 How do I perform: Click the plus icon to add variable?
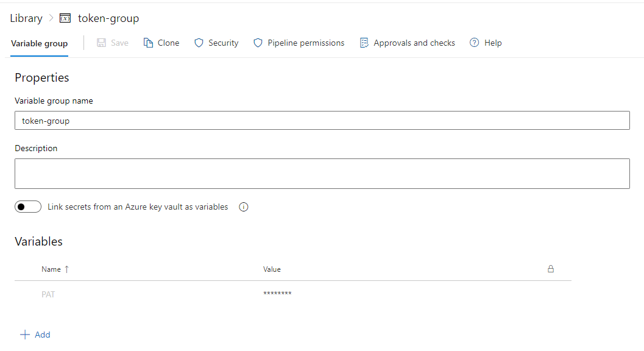(x=25, y=335)
